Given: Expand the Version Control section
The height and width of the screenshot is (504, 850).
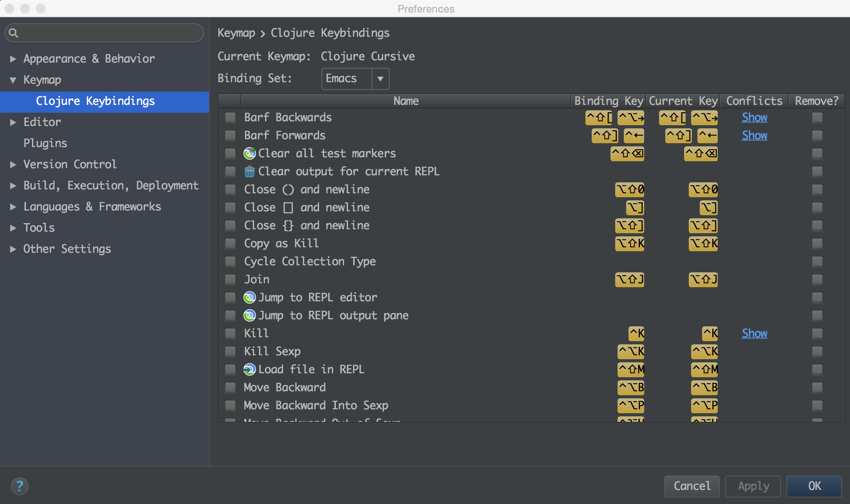Looking at the screenshot, I should pos(13,164).
